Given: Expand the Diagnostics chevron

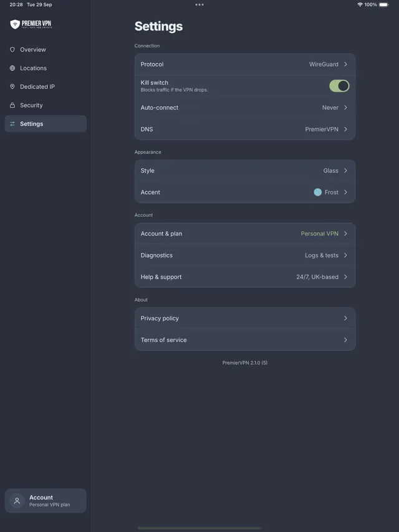Looking at the screenshot, I should click(x=345, y=255).
